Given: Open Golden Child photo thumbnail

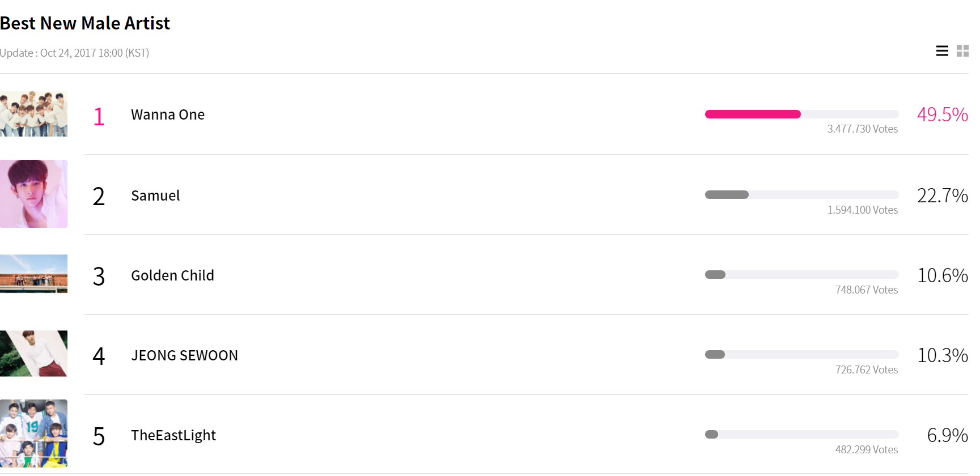Looking at the screenshot, I should (x=33, y=274).
